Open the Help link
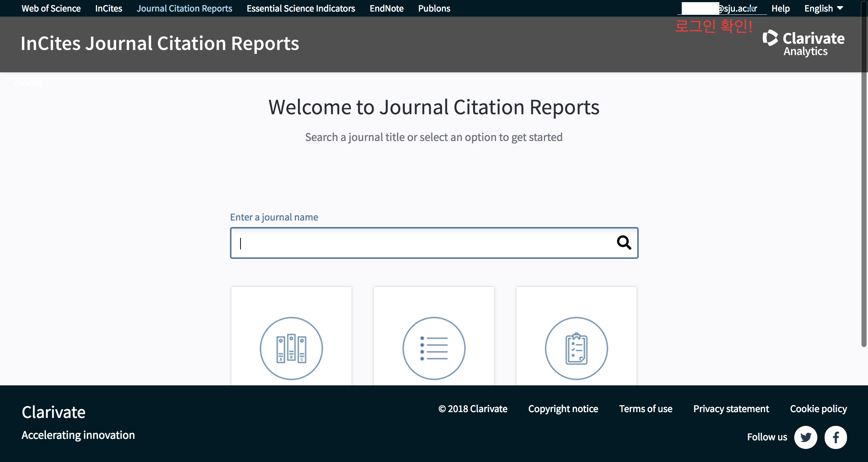This screenshot has width=868, height=462. [780, 8]
